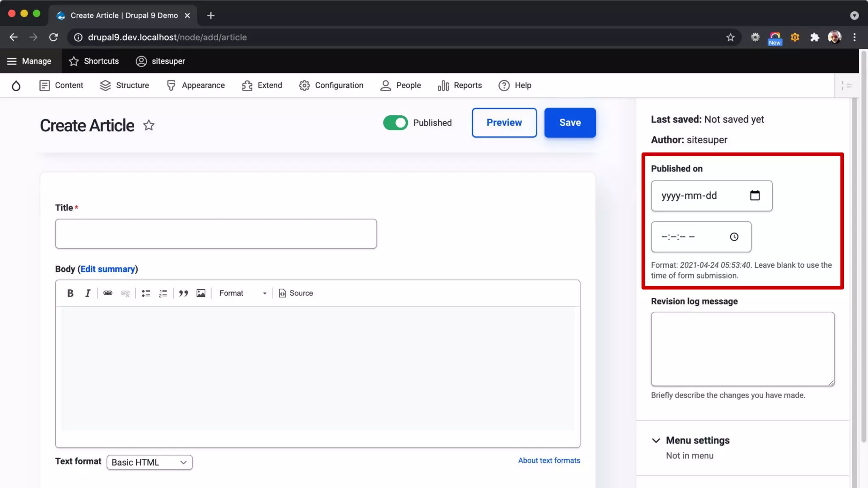
Task: Click the Block quote icon
Action: [183, 293]
